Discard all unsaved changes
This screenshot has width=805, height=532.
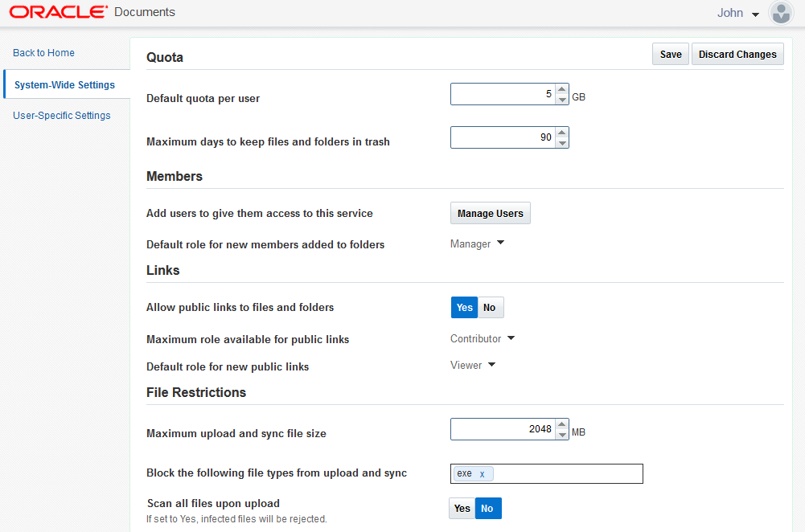[x=737, y=54]
